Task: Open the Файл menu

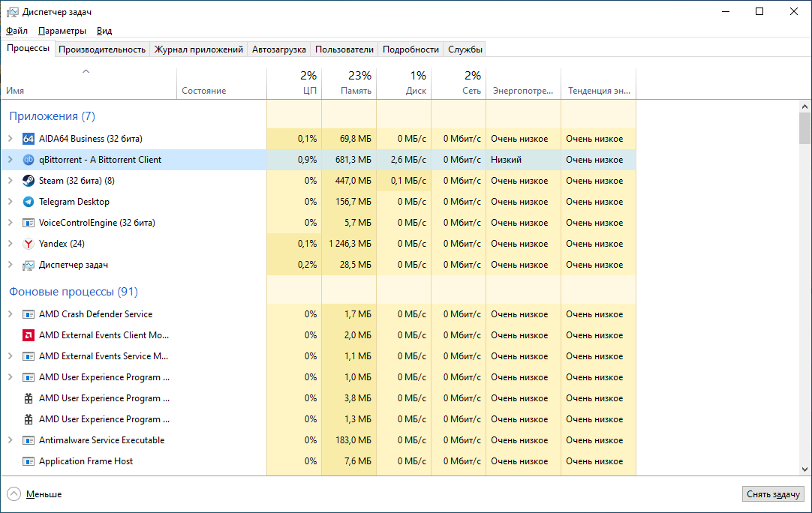Action: (x=17, y=31)
